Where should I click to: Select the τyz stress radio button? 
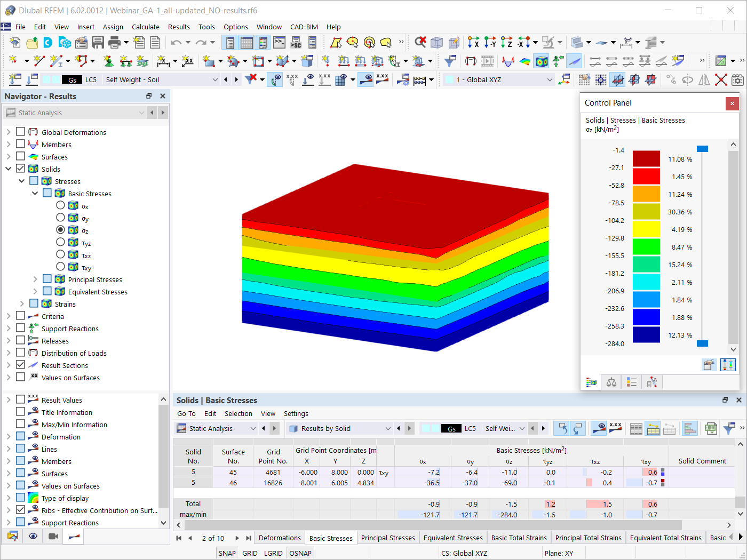pos(60,242)
